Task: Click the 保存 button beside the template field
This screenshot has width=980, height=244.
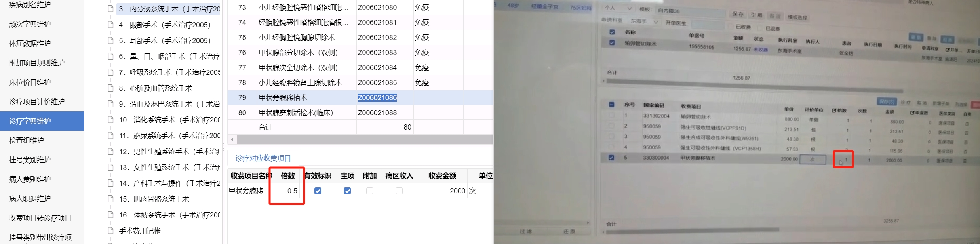Action: [x=738, y=14]
